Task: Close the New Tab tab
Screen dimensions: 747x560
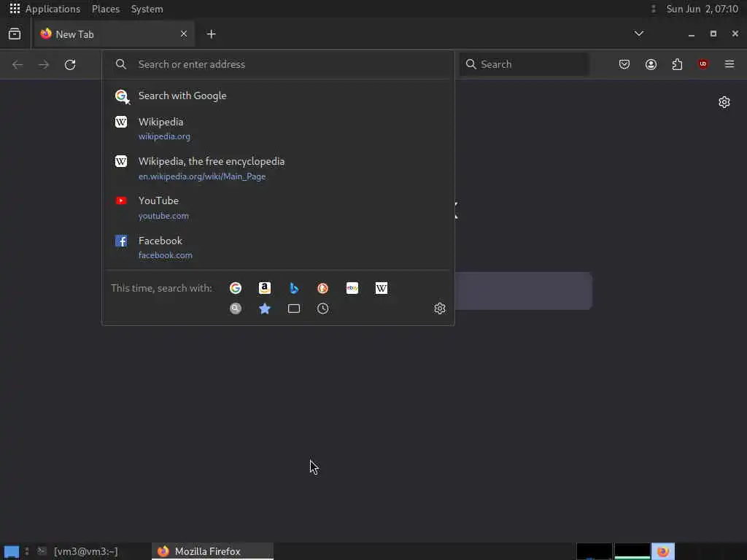Action: tap(183, 34)
